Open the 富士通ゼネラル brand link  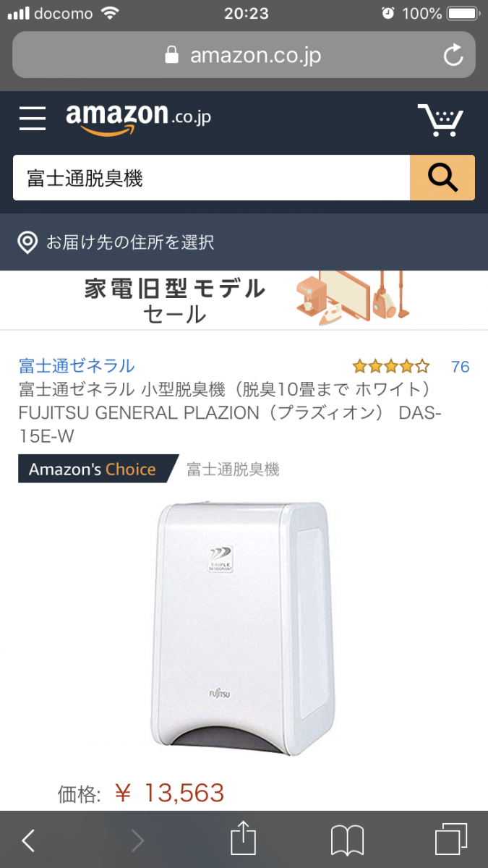(x=77, y=366)
